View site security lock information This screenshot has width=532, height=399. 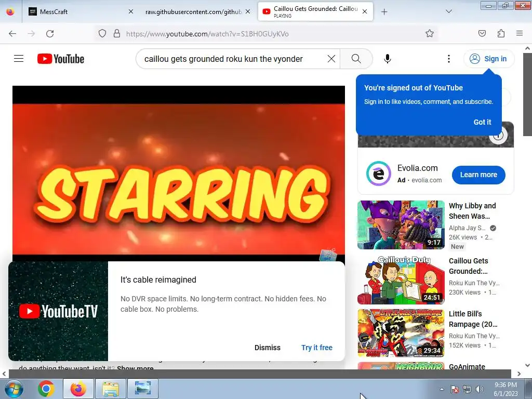click(x=117, y=33)
